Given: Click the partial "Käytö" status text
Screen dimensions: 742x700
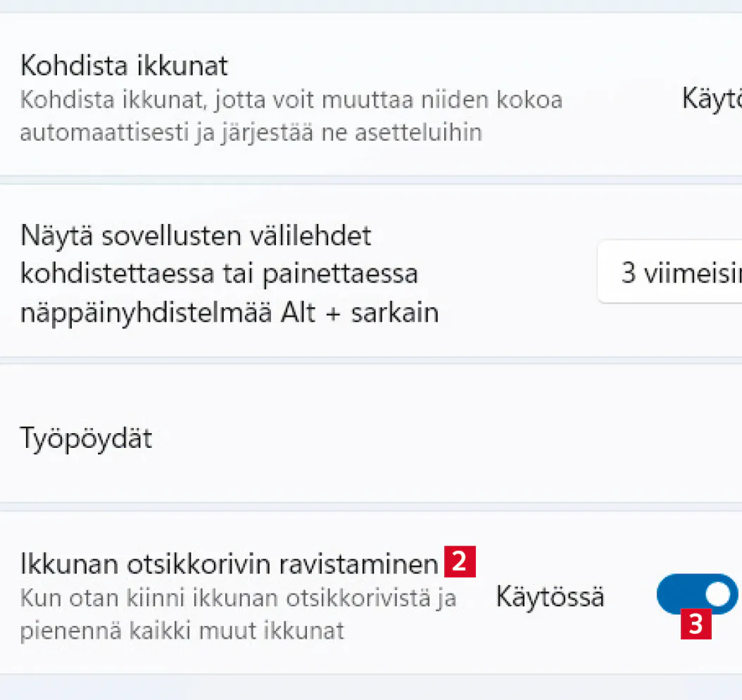Looking at the screenshot, I should (711, 99).
